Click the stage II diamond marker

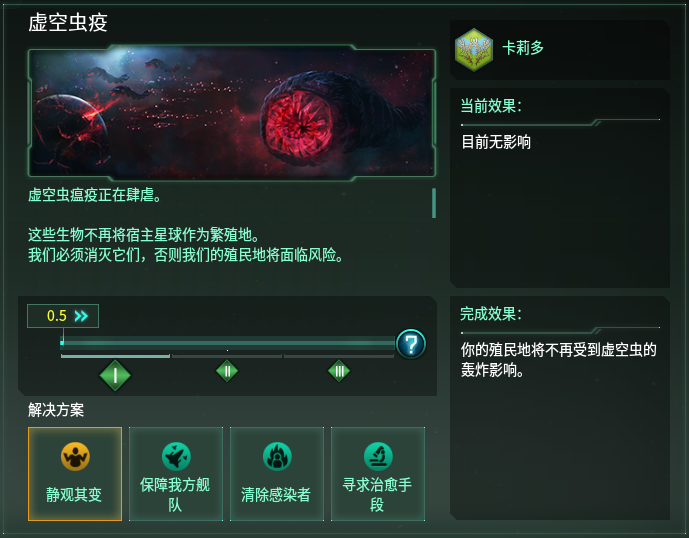coord(227,371)
